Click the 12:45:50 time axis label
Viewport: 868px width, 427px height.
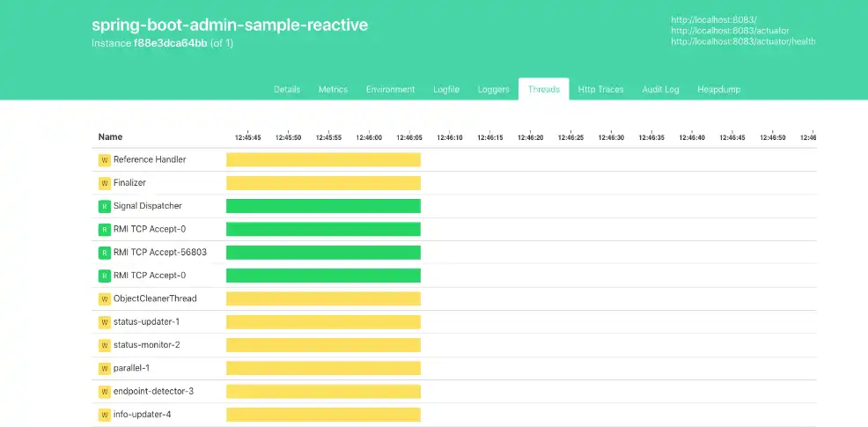coord(288,138)
